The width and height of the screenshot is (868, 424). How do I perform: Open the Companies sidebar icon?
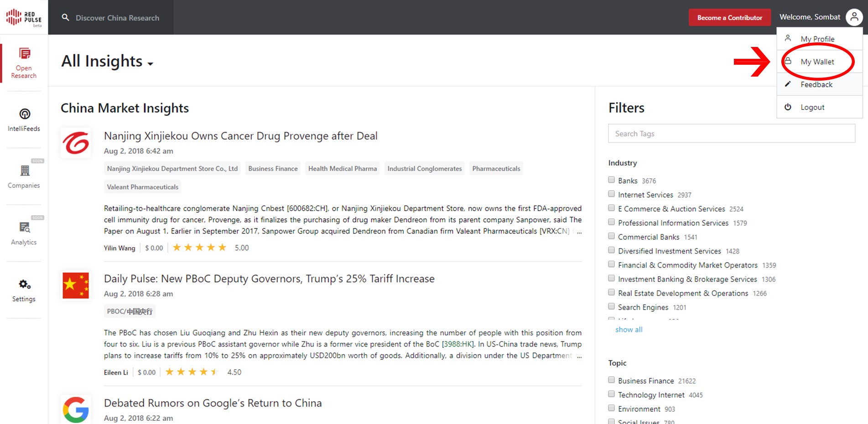click(x=25, y=171)
